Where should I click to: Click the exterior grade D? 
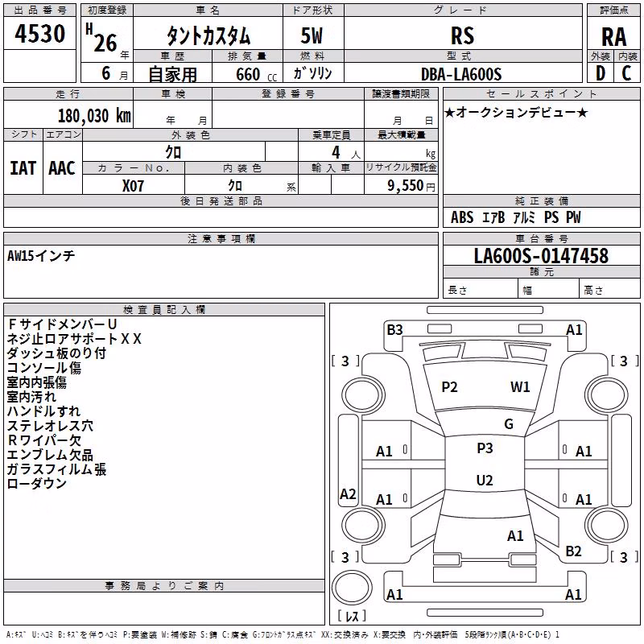click(601, 73)
